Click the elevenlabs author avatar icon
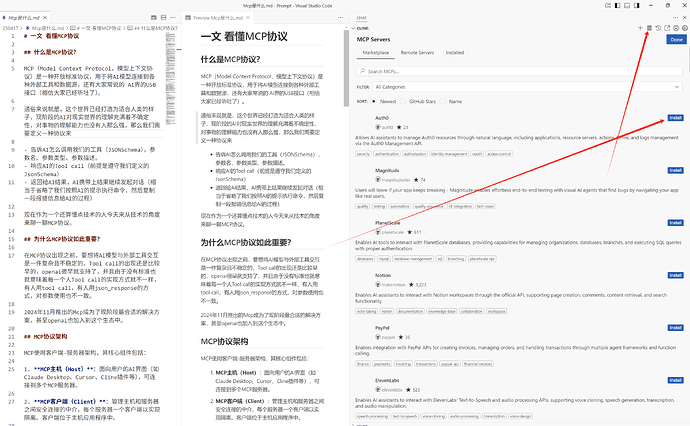690x426 pixels. tap(378, 389)
